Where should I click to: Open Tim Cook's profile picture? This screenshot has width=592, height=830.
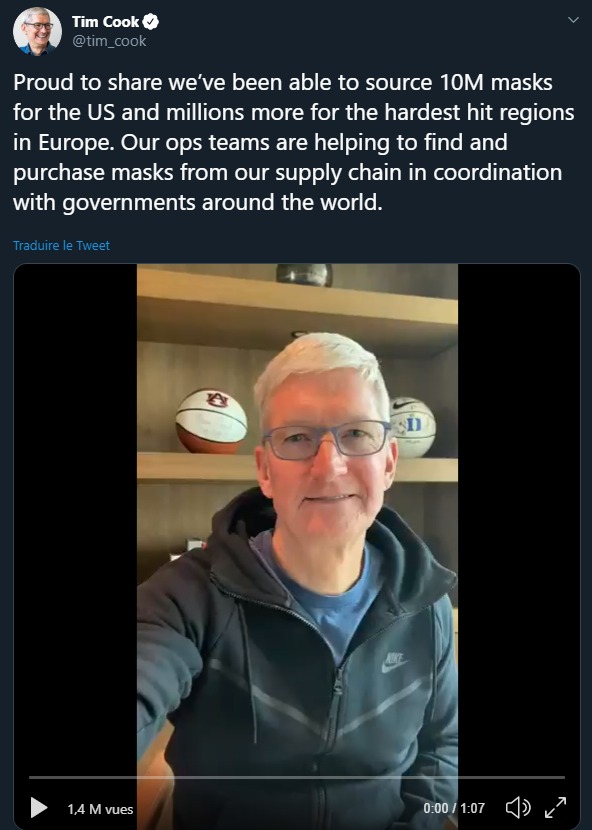(37, 31)
